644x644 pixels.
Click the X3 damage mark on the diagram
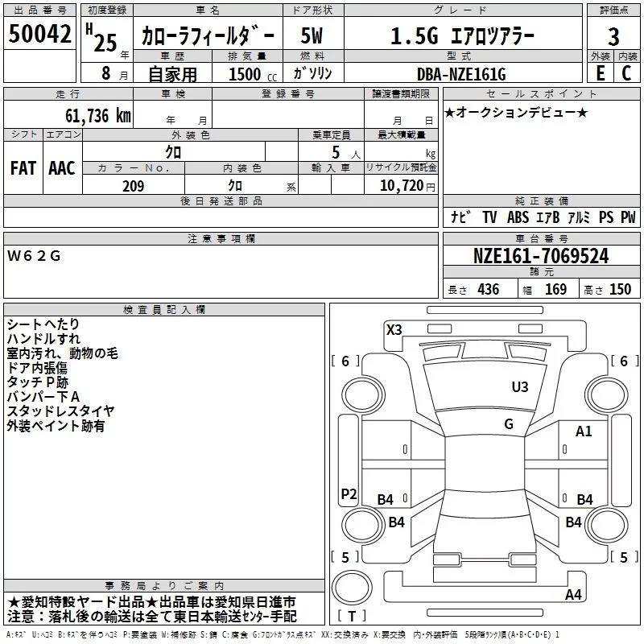coord(394,329)
